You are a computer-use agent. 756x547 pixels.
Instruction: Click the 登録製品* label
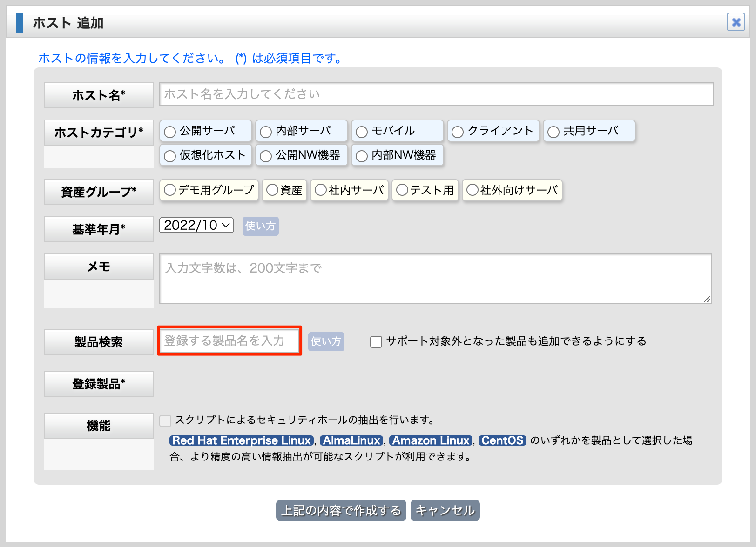tap(99, 384)
